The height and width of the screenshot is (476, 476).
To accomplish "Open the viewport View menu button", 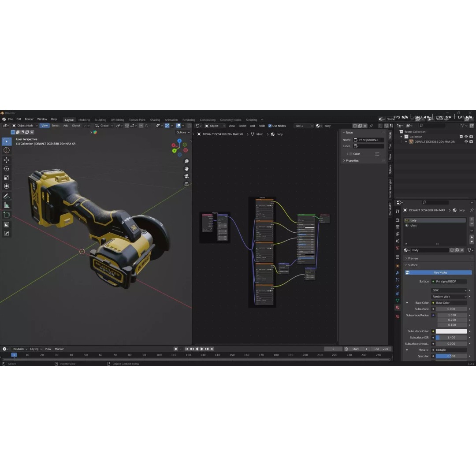I will click(45, 126).
